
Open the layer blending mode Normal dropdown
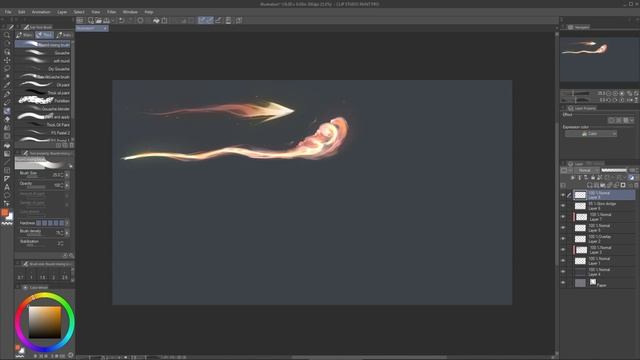[587, 170]
